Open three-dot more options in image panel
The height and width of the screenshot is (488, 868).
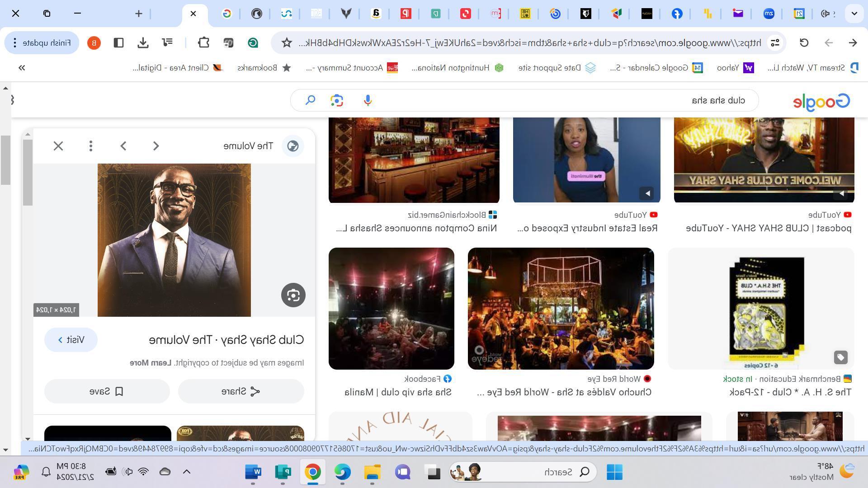click(x=91, y=146)
